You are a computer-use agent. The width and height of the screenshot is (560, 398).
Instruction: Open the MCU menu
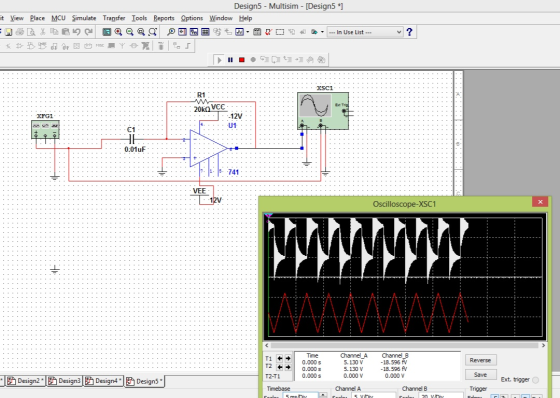(x=58, y=18)
